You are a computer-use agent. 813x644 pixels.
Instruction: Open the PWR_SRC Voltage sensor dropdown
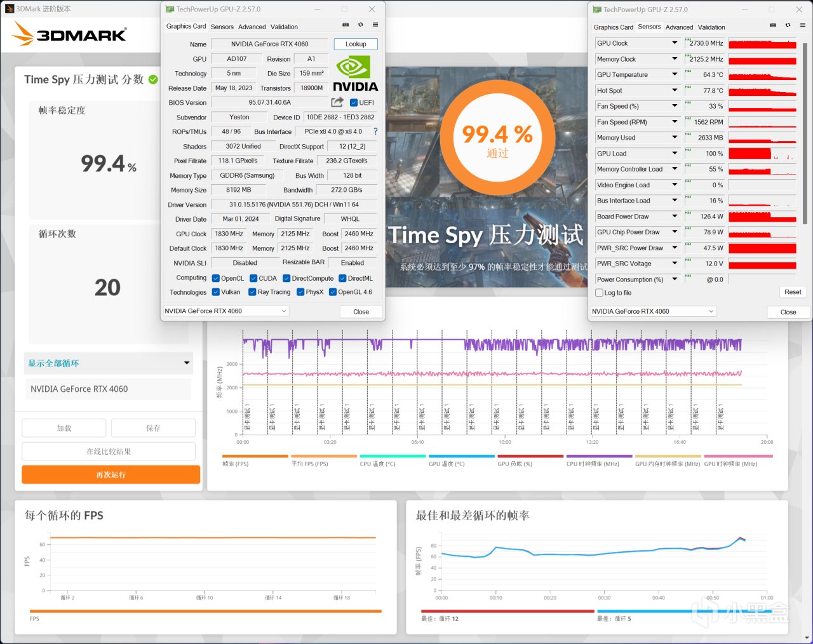click(x=675, y=264)
